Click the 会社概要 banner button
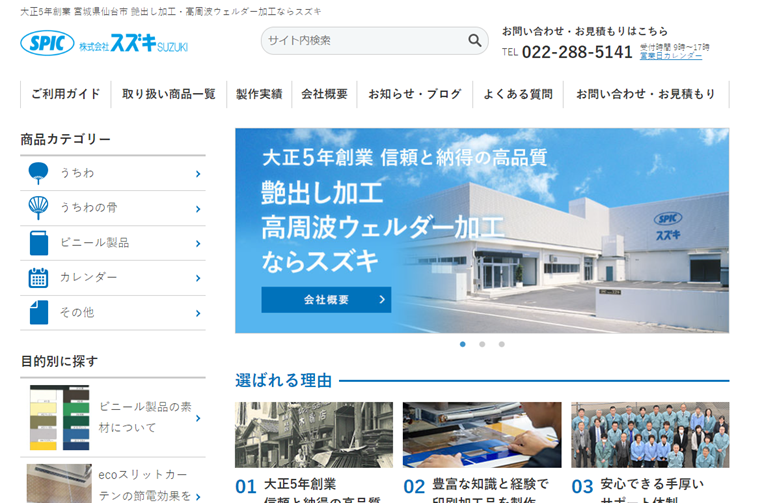Image resolution: width=762 pixels, height=503 pixels. click(x=326, y=299)
